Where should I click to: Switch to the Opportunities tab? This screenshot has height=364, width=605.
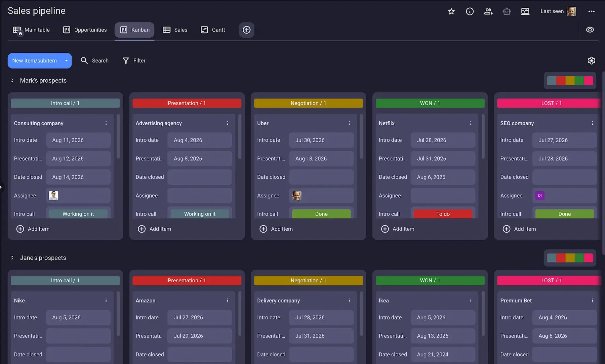[85, 30]
